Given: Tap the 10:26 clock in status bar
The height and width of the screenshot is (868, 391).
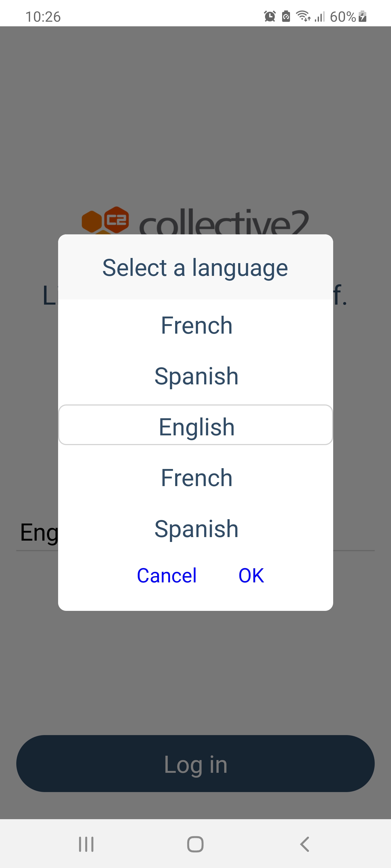Looking at the screenshot, I should (43, 17).
